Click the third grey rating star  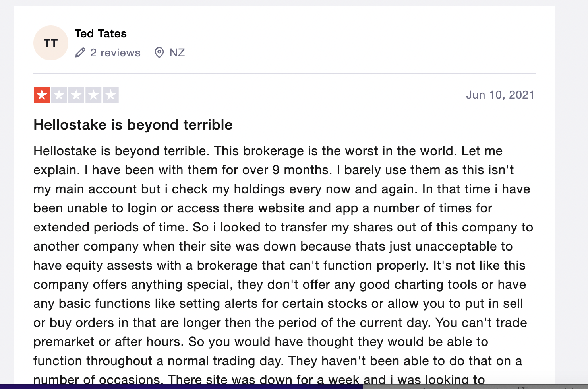coord(76,95)
